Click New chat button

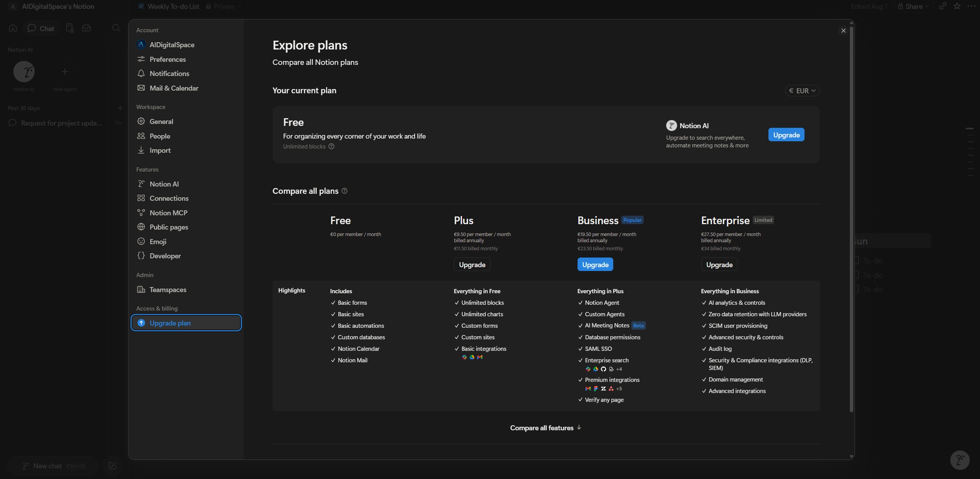tap(53, 466)
